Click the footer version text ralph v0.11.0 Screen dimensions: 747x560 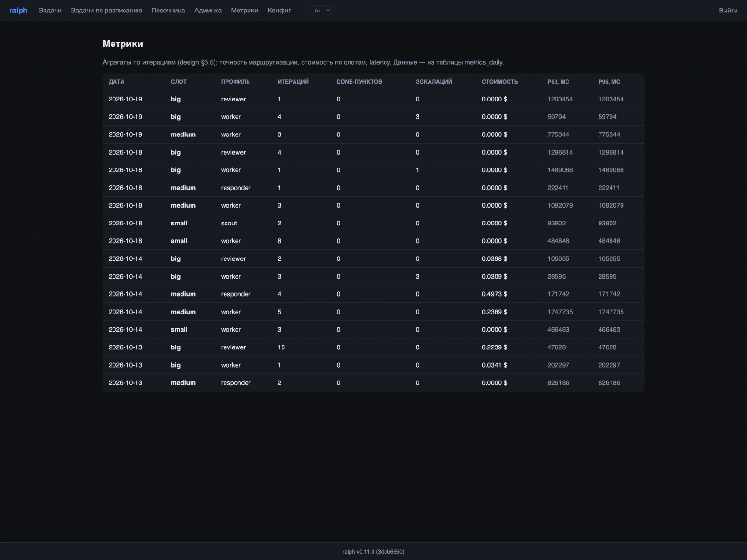click(x=373, y=552)
